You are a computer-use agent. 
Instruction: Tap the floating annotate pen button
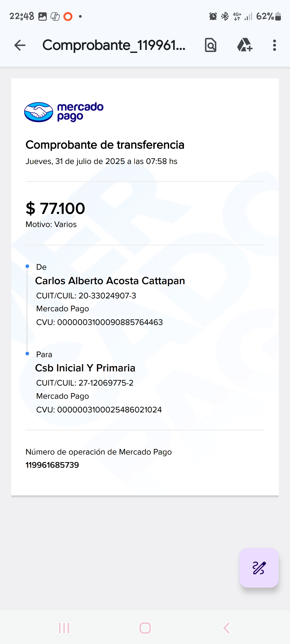[x=259, y=568]
